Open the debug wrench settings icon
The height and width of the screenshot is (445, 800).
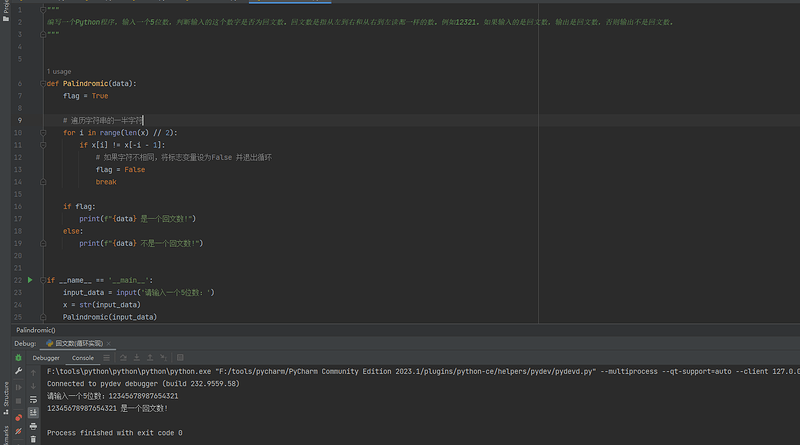(18, 371)
